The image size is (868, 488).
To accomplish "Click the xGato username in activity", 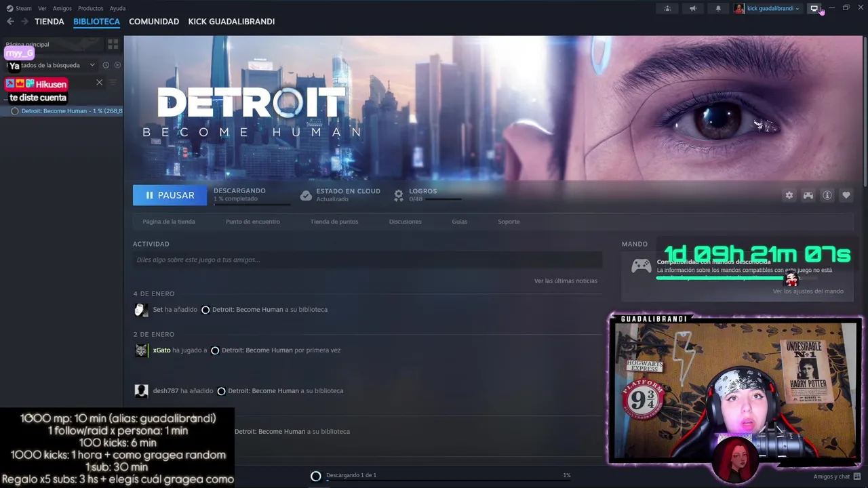I will click(x=161, y=350).
